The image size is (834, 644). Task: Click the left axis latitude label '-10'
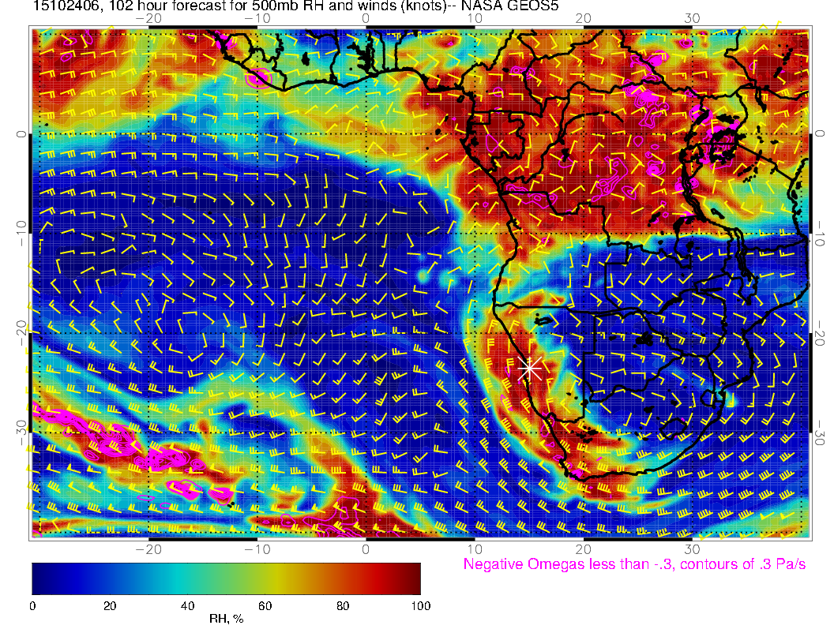(x=21, y=233)
